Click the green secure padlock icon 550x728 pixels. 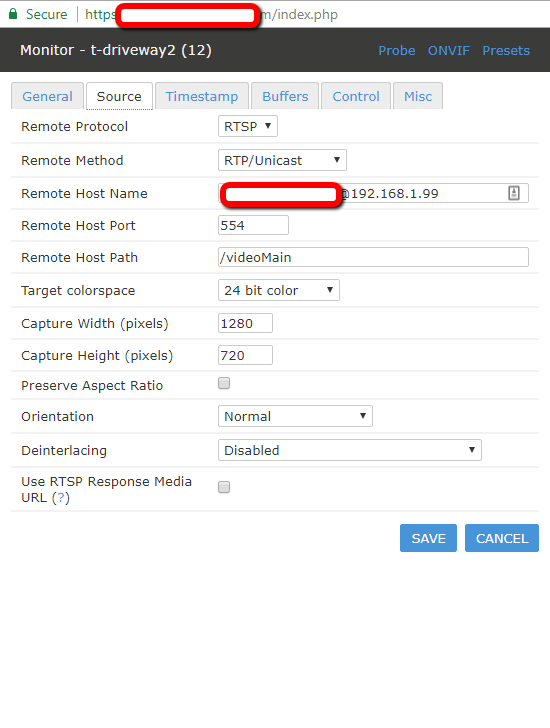(13, 14)
